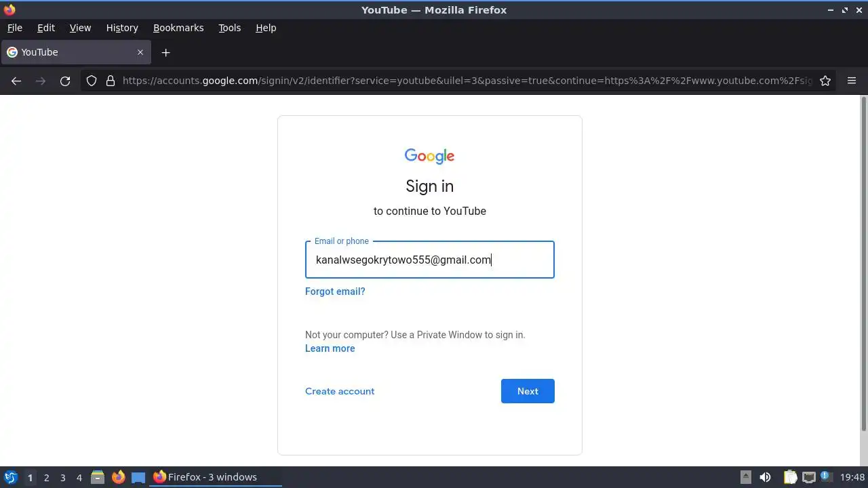Click the Forgot email? link

coord(335,291)
